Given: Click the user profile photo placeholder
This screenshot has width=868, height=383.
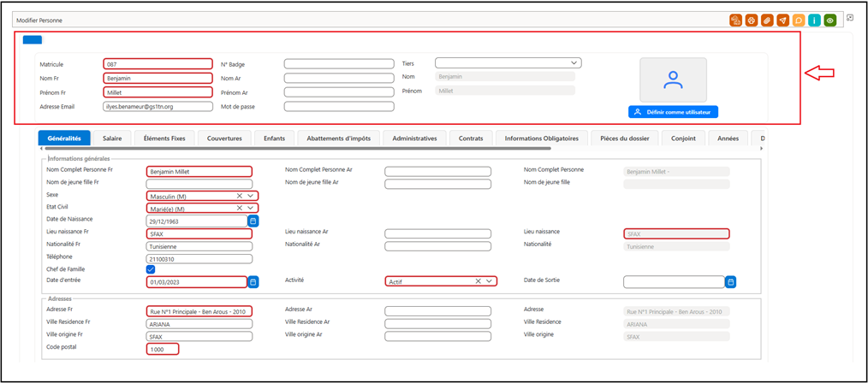Looking at the screenshot, I should [673, 80].
